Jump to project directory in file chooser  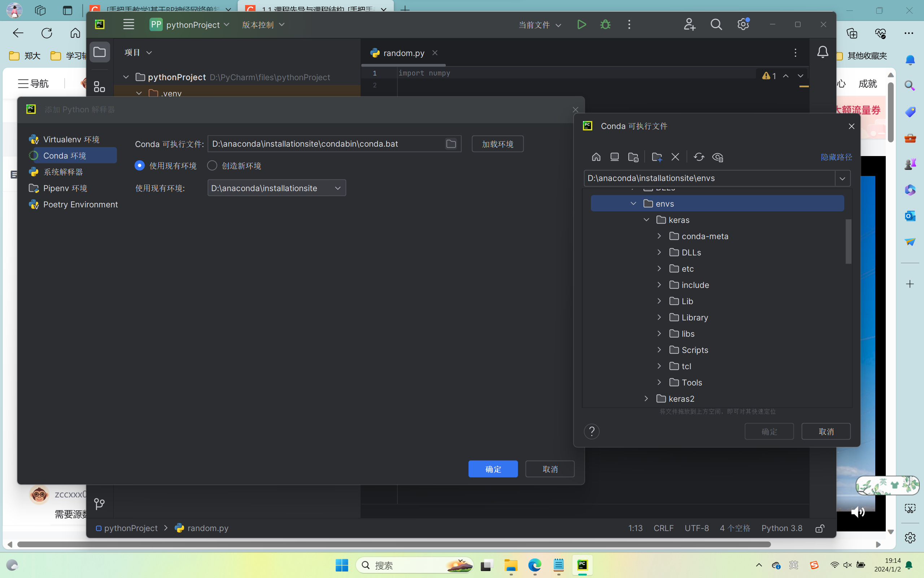[x=633, y=157]
